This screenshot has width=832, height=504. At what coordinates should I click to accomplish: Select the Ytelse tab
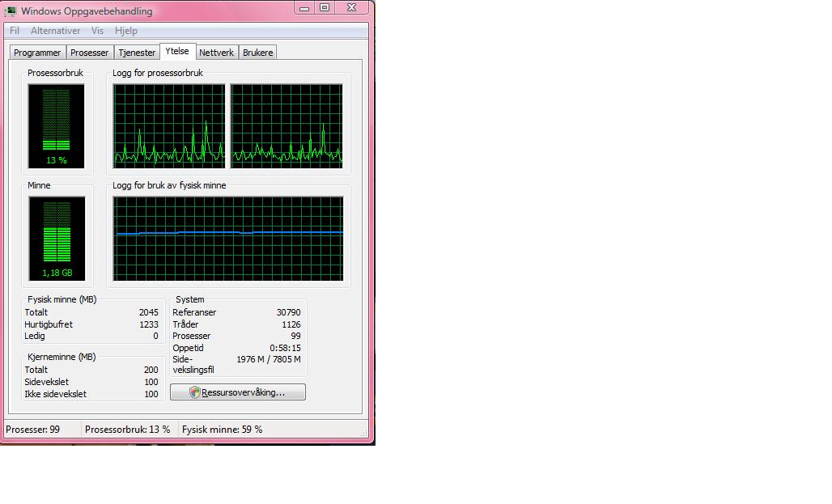pos(177,52)
